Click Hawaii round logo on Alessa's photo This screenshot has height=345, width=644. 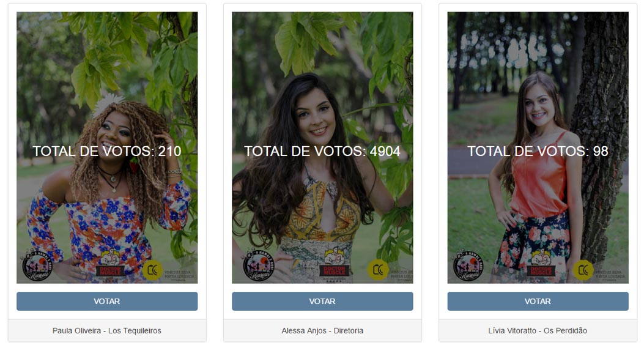pyautogui.click(x=258, y=265)
